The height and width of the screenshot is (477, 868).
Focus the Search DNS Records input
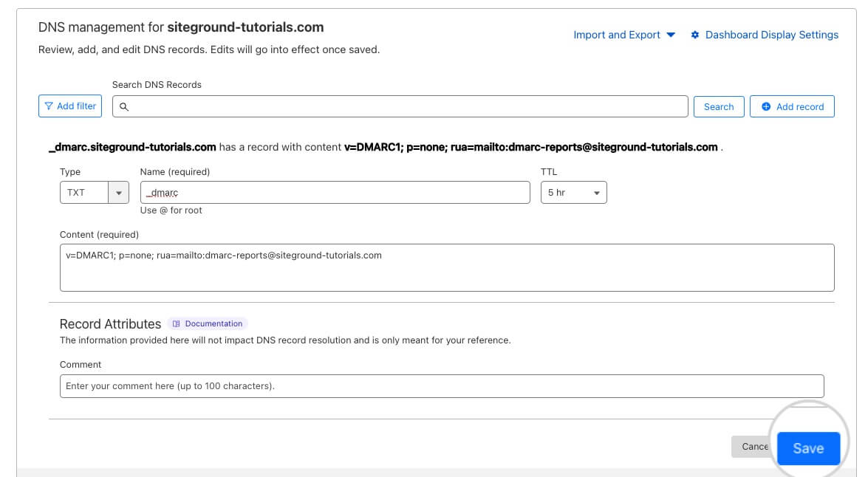coord(400,106)
